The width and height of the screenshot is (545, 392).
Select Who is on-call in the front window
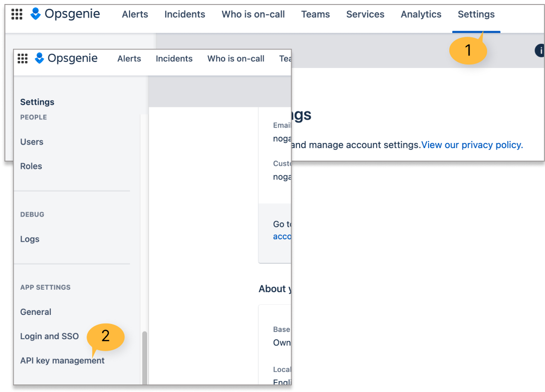[236, 58]
